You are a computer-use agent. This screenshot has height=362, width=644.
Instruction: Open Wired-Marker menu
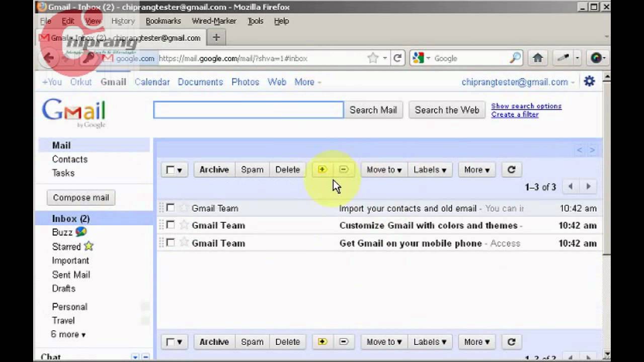pos(214,21)
